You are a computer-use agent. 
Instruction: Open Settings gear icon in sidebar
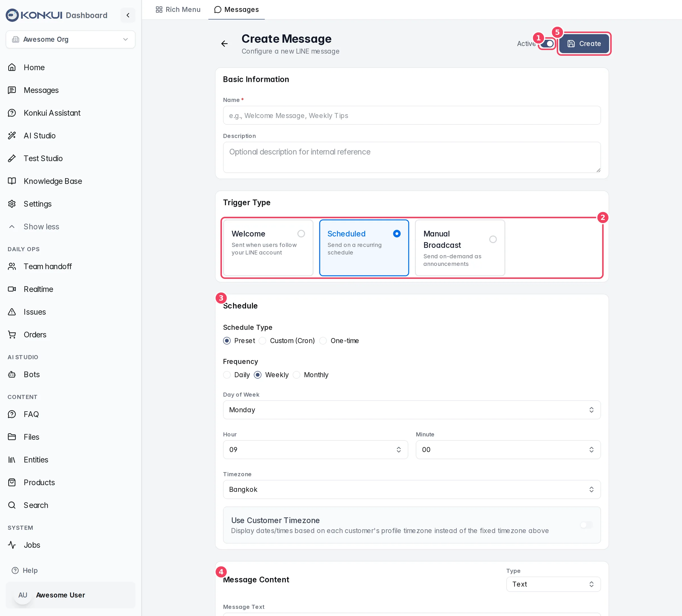click(12, 204)
